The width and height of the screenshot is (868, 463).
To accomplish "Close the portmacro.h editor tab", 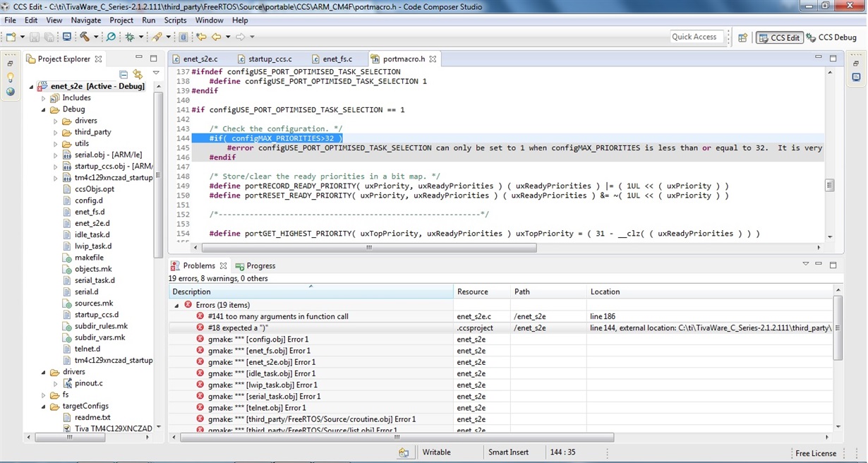I will point(433,59).
